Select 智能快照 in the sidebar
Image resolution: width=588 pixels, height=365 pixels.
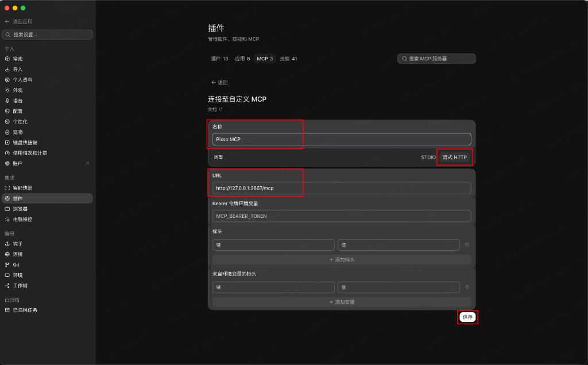47,188
